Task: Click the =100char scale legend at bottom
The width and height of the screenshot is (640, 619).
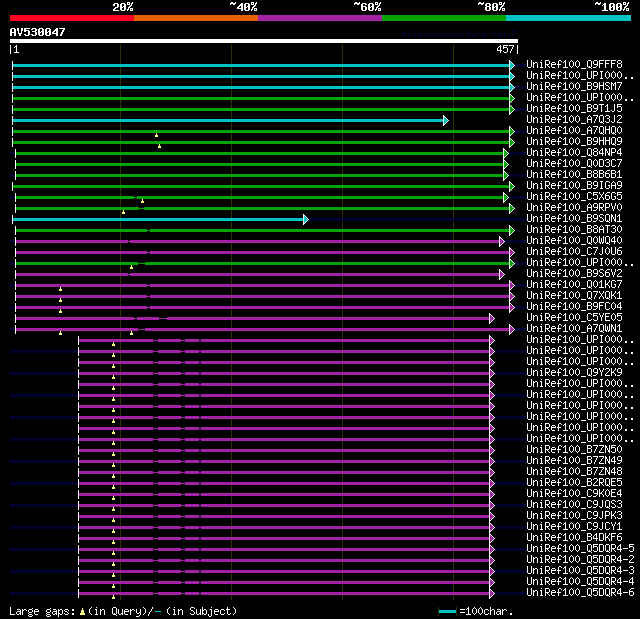Action: 476,611
